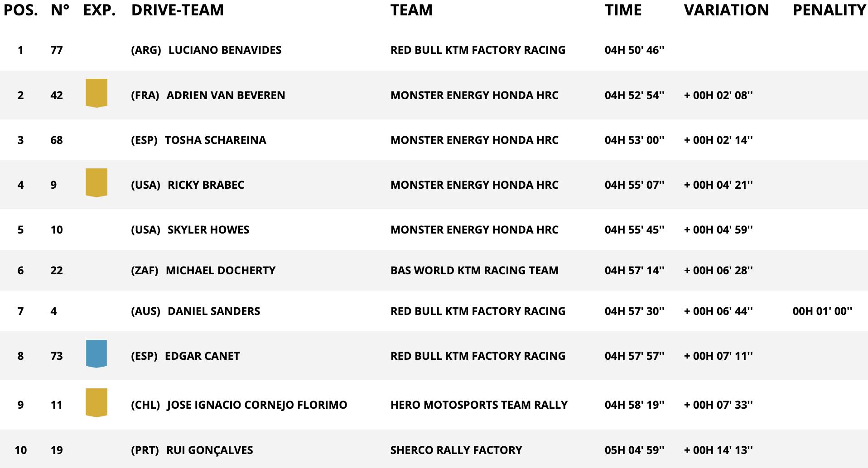Click the blue badge beside Edgar Canet
This screenshot has width=868, height=468.
[96, 354]
